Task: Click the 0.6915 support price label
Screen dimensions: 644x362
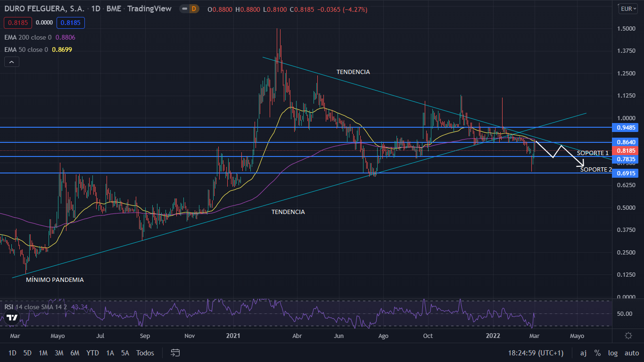Action: pos(626,173)
